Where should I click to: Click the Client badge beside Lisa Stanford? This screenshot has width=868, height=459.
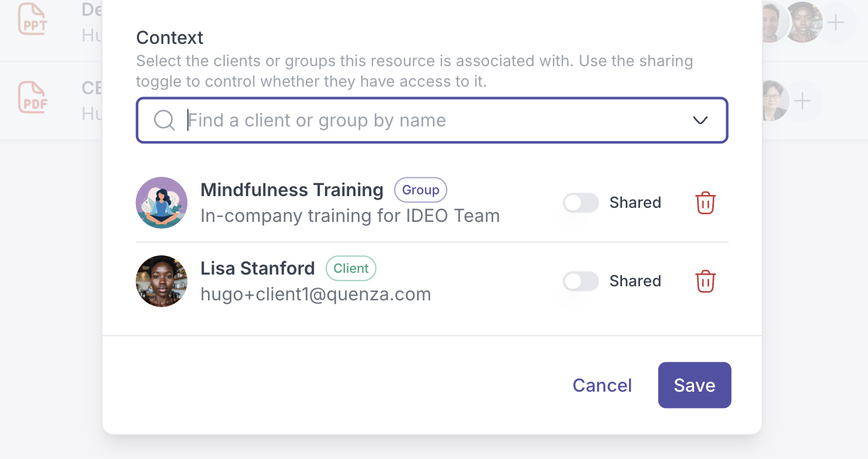(x=351, y=269)
